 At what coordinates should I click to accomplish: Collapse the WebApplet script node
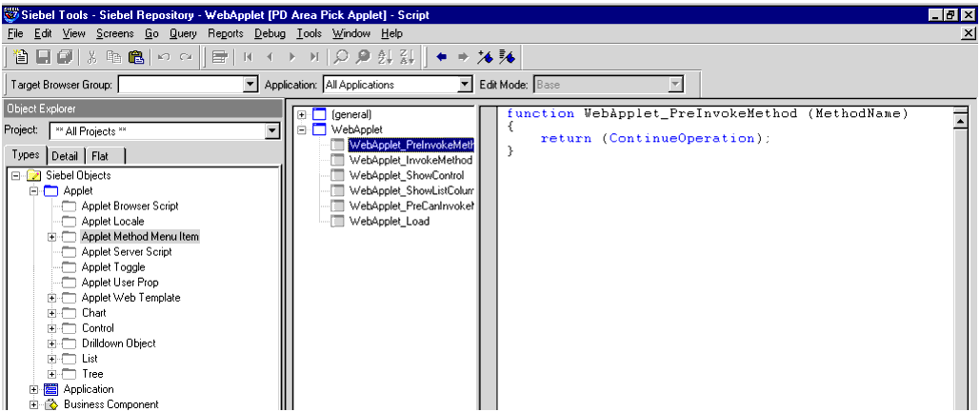(302, 129)
